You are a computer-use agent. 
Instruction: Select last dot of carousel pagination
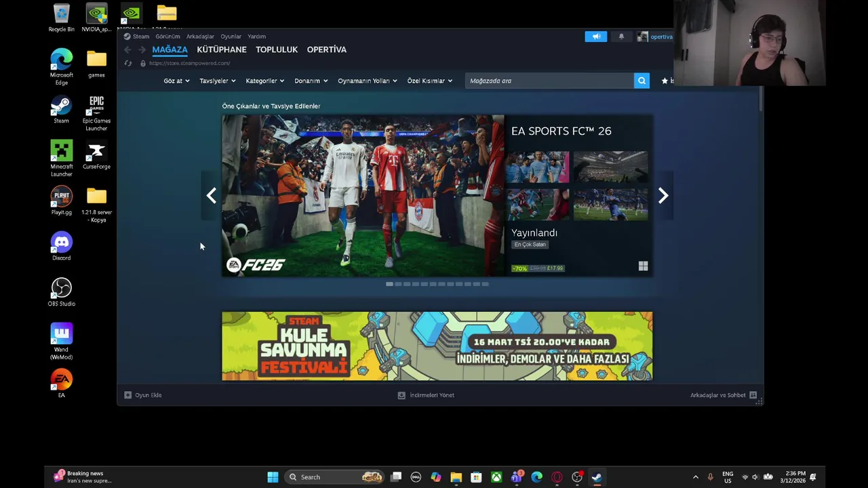(x=485, y=284)
